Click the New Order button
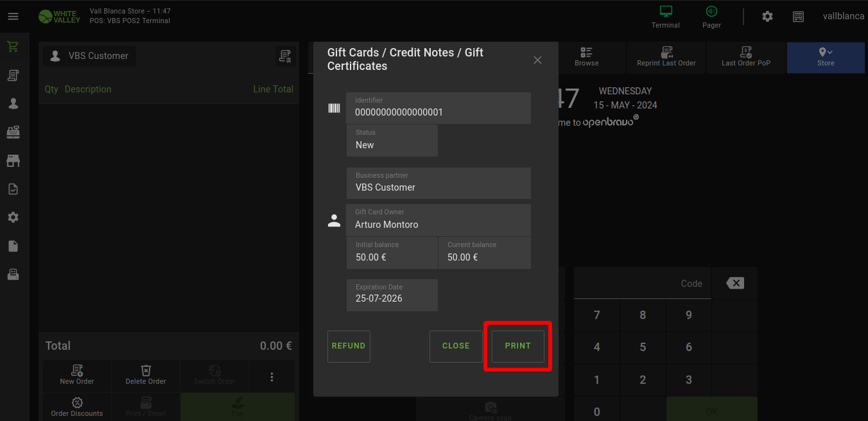Image resolution: width=868 pixels, height=421 pixels. coord(77,375)
